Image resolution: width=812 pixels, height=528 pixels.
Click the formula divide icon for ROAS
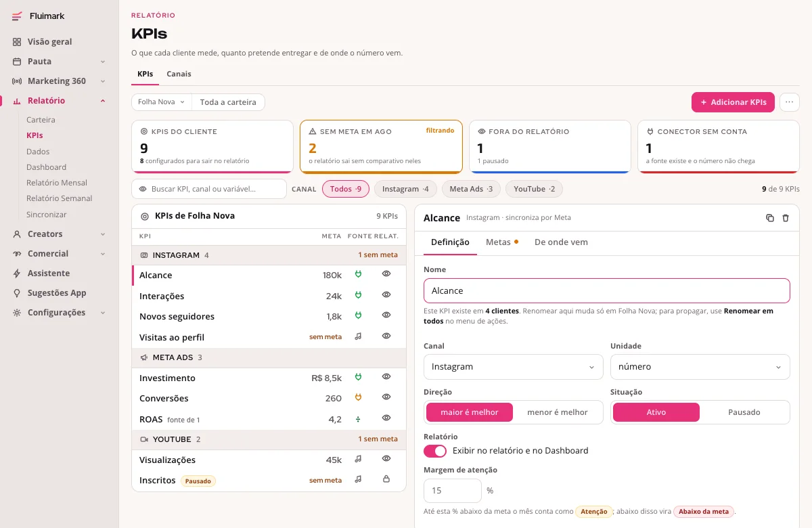[x=359, y=418]
